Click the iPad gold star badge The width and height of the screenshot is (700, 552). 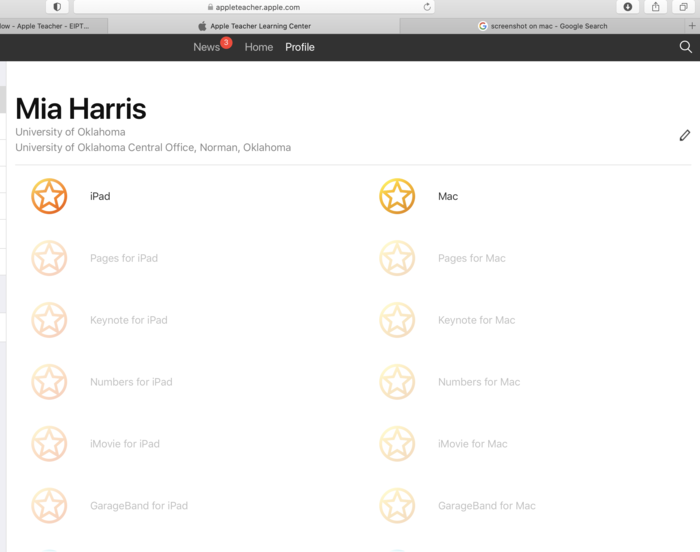coord(49,196)
